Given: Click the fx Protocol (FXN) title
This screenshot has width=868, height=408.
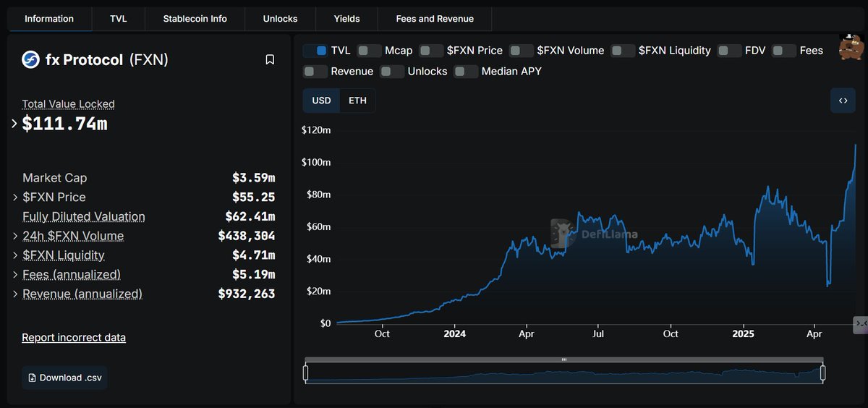Looking at the screenshot, I should 106,59.
